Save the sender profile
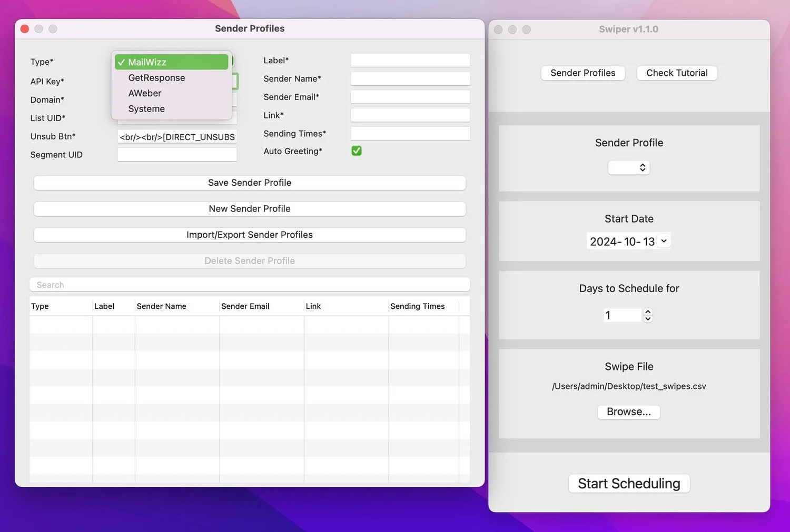The image size is (790, 532). (x=250, y=183)
